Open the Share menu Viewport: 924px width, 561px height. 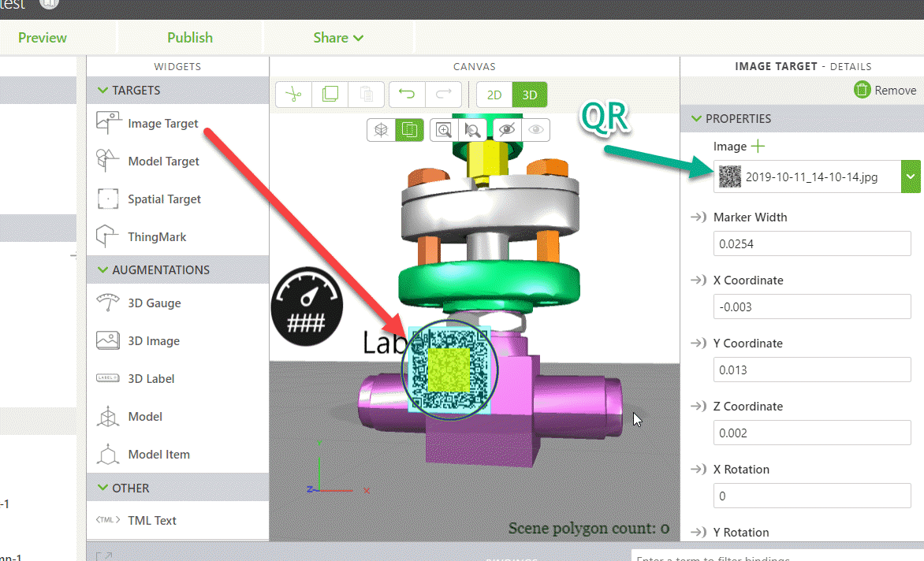337,37
